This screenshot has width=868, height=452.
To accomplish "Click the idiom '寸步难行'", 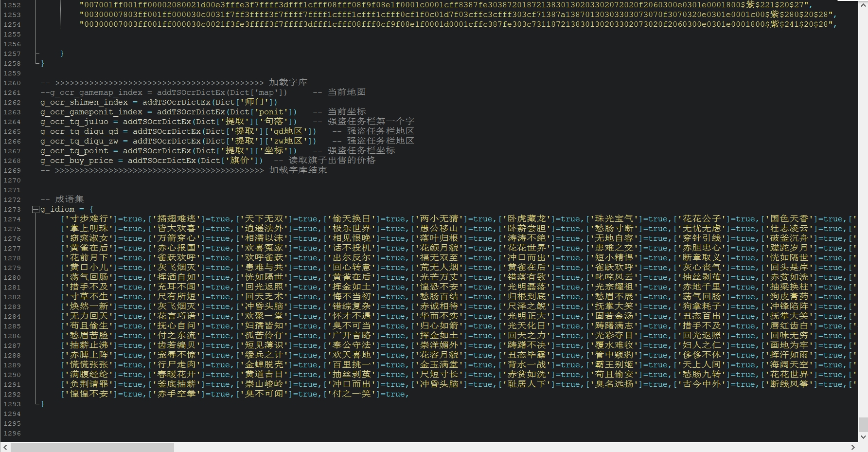I will coord(89,219).
